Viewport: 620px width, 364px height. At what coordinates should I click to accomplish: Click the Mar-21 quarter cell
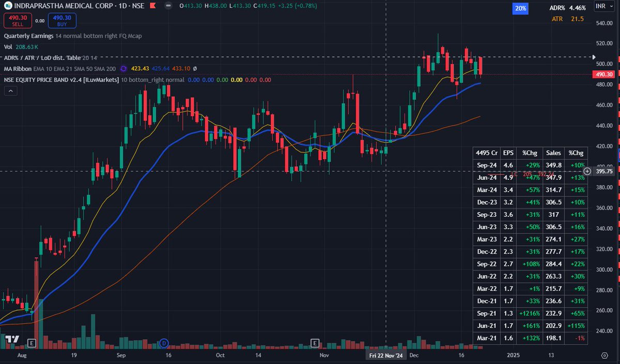[x=488, y=338]
